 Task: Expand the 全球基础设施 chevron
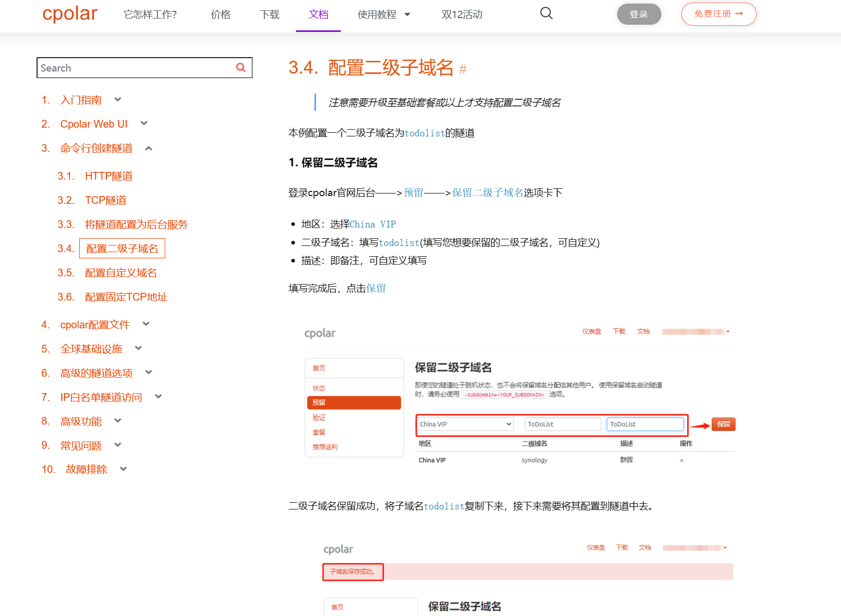coord(138,348)
